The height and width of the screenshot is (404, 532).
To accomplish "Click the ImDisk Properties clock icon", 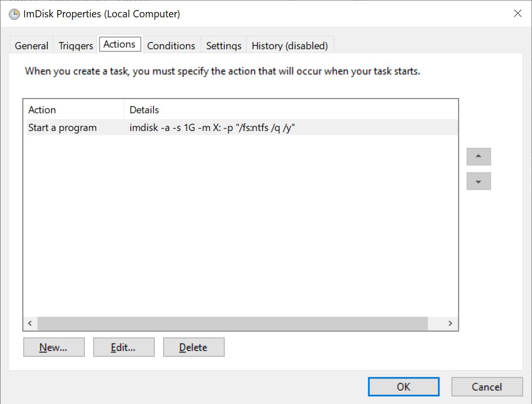I will [x=14, y=14].
